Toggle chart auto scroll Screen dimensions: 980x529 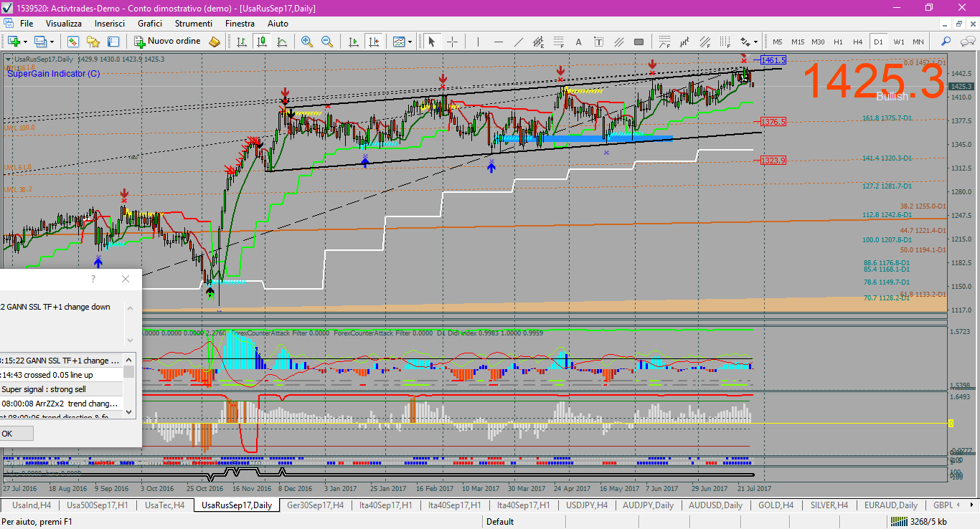(x=353, y=42)
